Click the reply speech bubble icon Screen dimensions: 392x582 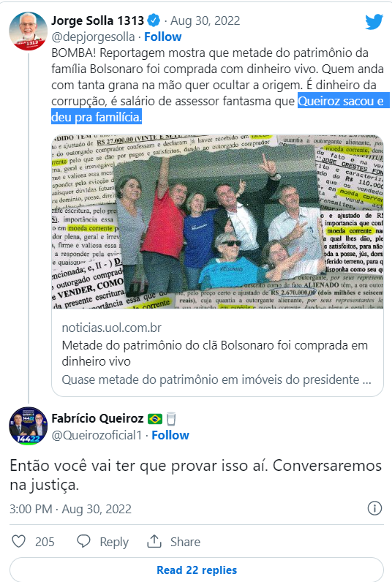(83, 541)
